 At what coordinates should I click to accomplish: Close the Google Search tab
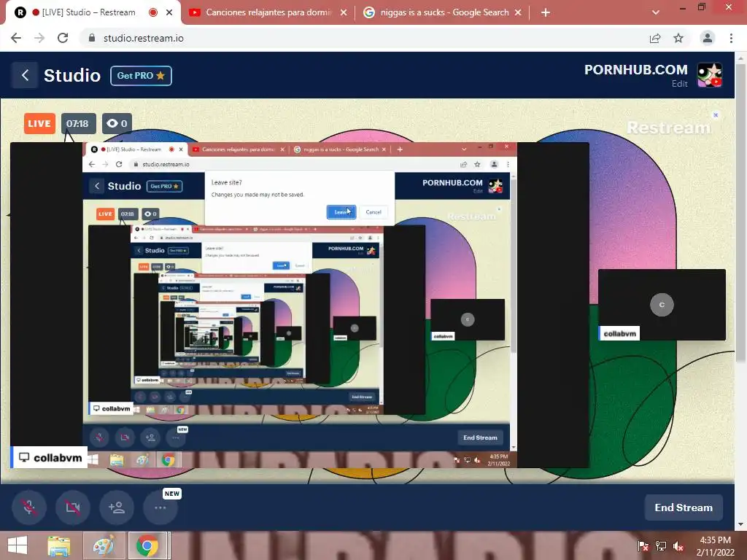(518, 13)
